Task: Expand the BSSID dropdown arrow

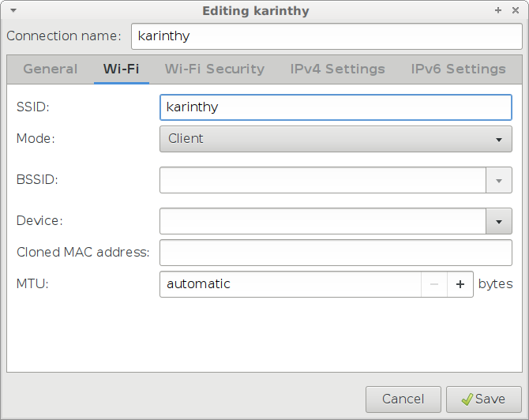Action: click(498, 180)
